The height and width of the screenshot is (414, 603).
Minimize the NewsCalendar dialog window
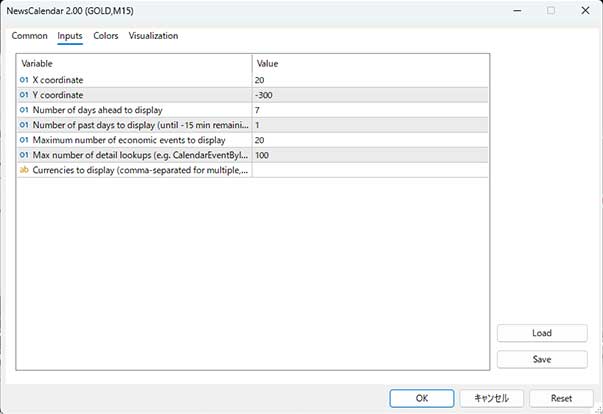click(x=517, y=10)
